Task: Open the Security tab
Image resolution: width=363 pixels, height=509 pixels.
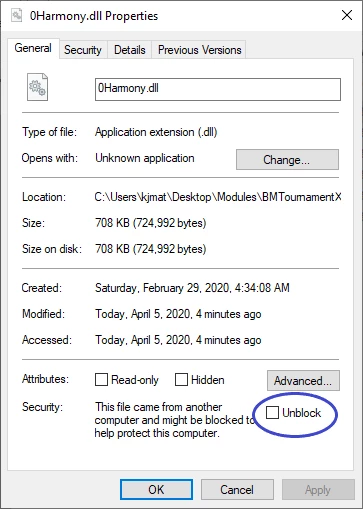Action: coord(83,50)
